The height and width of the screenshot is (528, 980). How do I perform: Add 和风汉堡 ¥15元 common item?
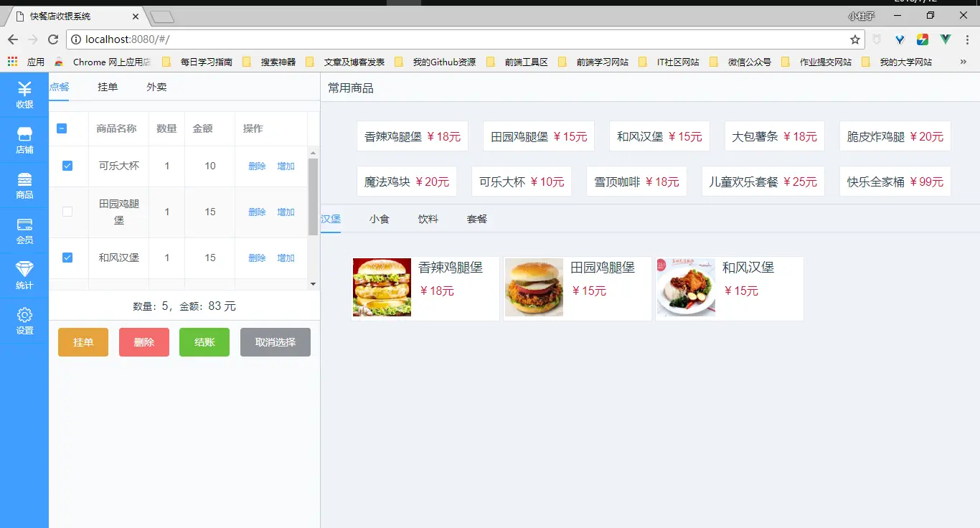point(659,136)
